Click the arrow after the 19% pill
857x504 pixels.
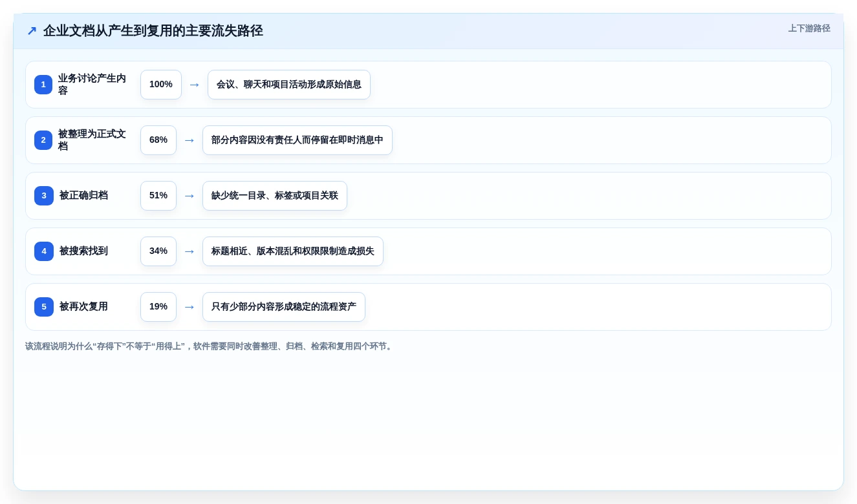click(190, 307)
